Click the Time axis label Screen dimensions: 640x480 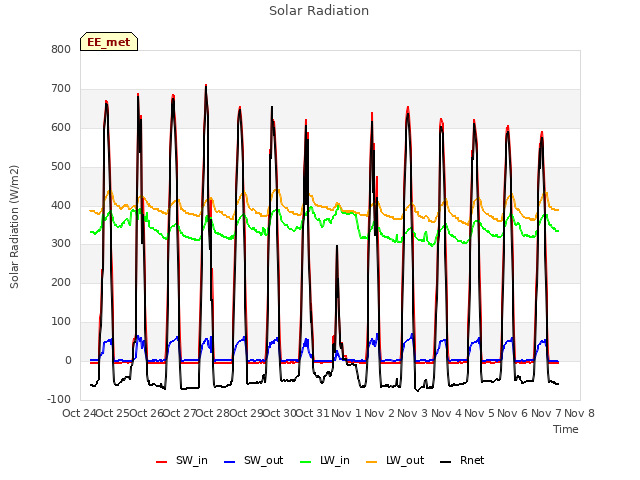[x=566, y=429]
